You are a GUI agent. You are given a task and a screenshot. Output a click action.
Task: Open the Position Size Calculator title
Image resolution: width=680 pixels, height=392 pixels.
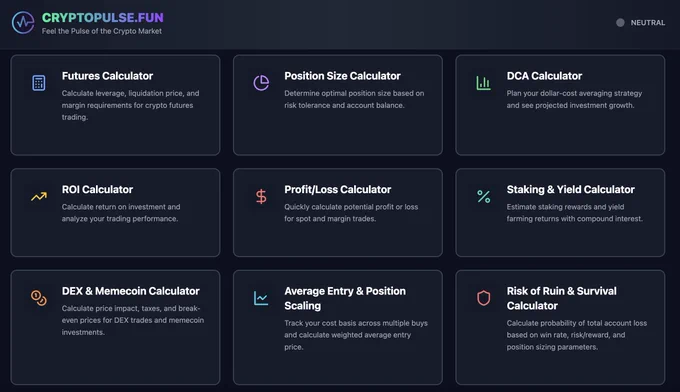tap(342, 76)
